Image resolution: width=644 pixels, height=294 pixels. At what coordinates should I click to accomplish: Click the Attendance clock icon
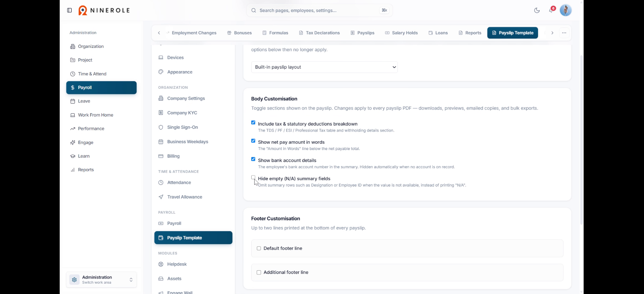click(x=161, y=182)
